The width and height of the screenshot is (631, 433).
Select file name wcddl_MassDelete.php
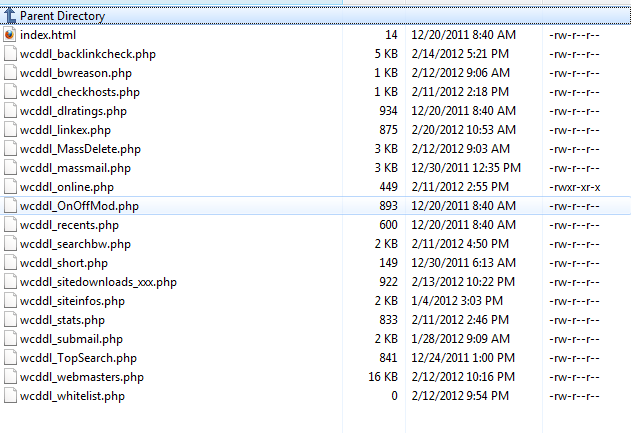(x=80, y=149)
